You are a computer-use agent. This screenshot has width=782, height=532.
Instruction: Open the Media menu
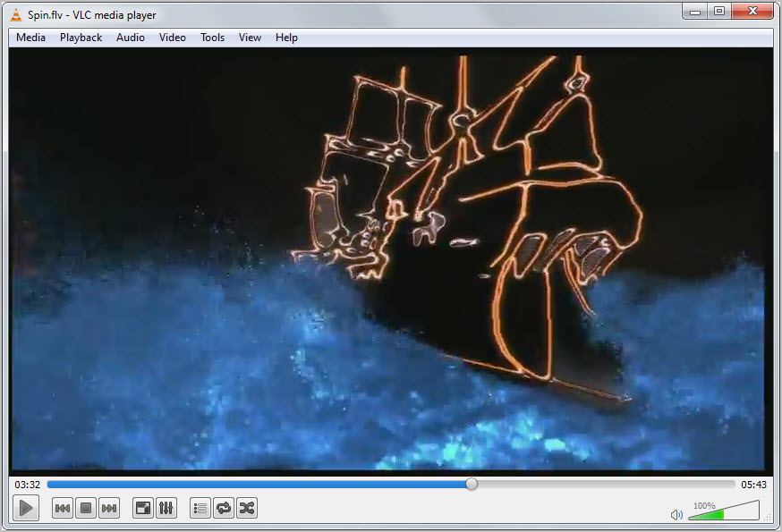[x=30, y=38]
